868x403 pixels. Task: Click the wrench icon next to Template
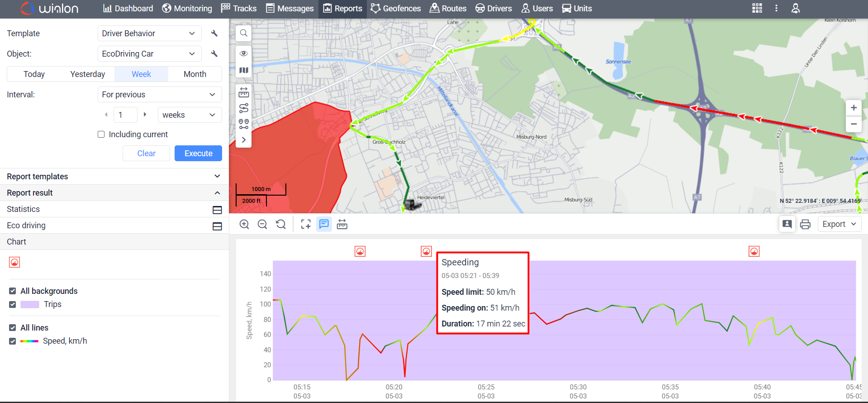tap(214, 34)
